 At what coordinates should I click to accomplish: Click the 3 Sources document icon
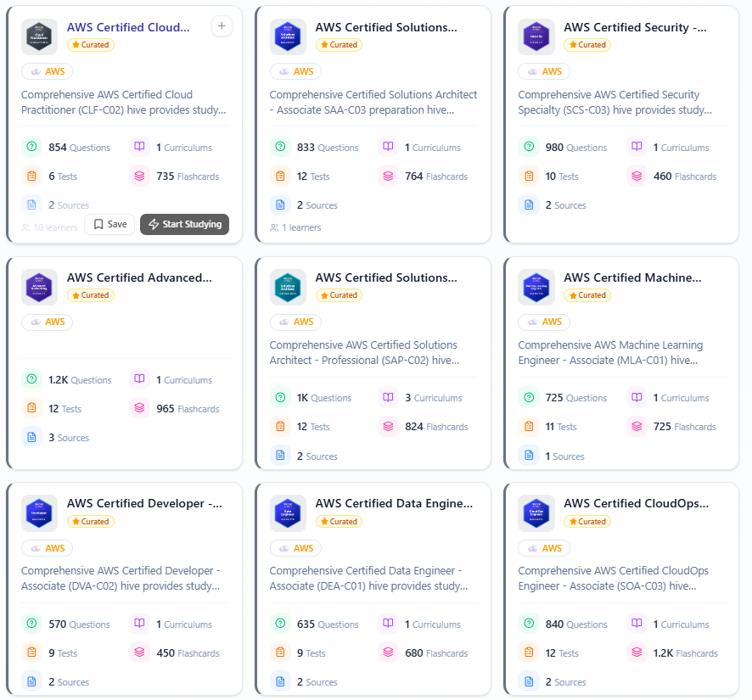click(x=32, y=438)
